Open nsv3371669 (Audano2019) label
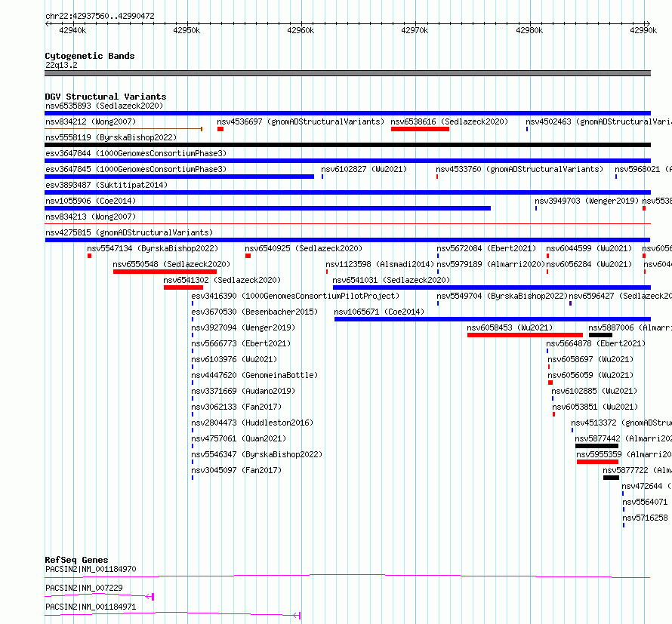Image resolution: width=672 pixels, height=624 pixels. 243,391
